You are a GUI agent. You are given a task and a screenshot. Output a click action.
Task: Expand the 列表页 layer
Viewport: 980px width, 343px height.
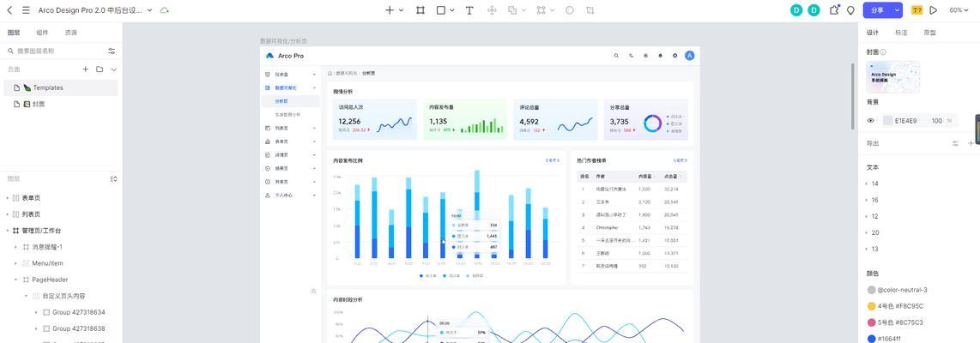[8, 214]
